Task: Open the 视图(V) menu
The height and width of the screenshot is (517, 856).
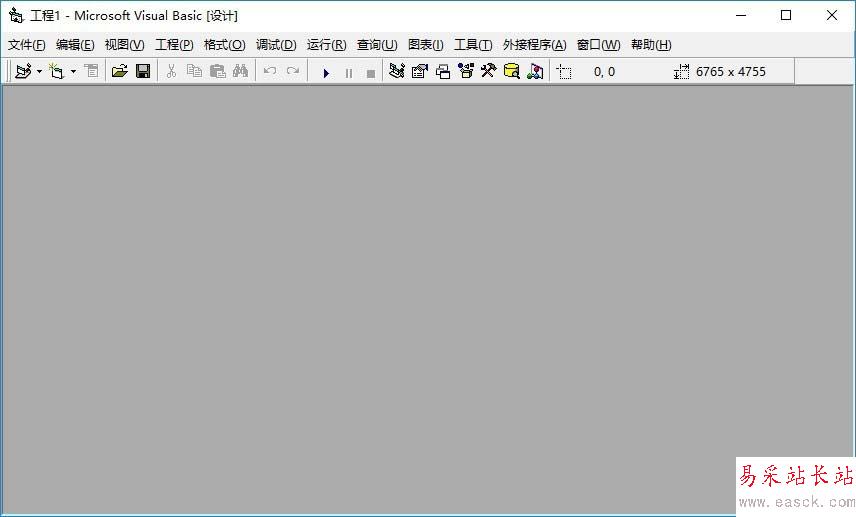Action: tap(124, 45)
